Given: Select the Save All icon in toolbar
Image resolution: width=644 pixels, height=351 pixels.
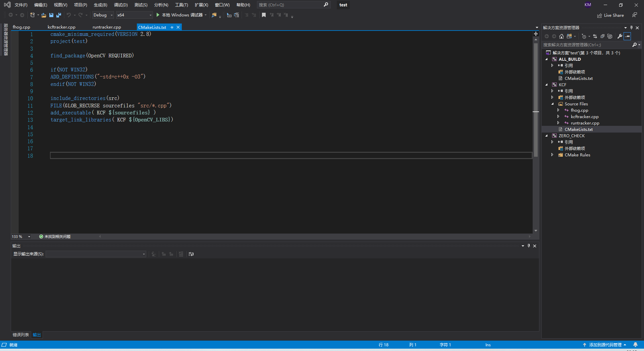Looking at the screenshot, I should (59, 15).
